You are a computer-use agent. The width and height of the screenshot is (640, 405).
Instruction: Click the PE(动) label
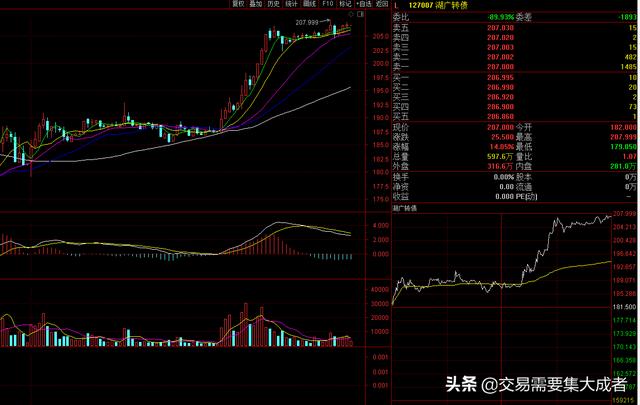point(526,197)
